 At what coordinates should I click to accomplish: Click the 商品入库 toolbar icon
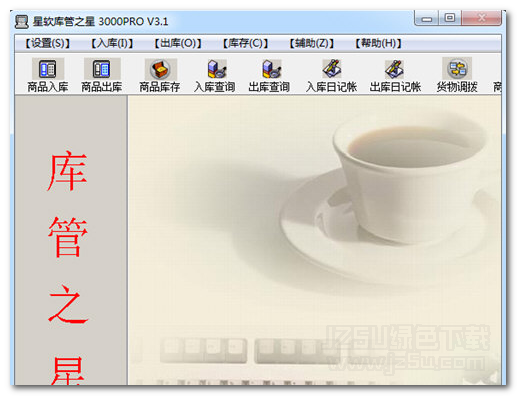pos(48,69)
